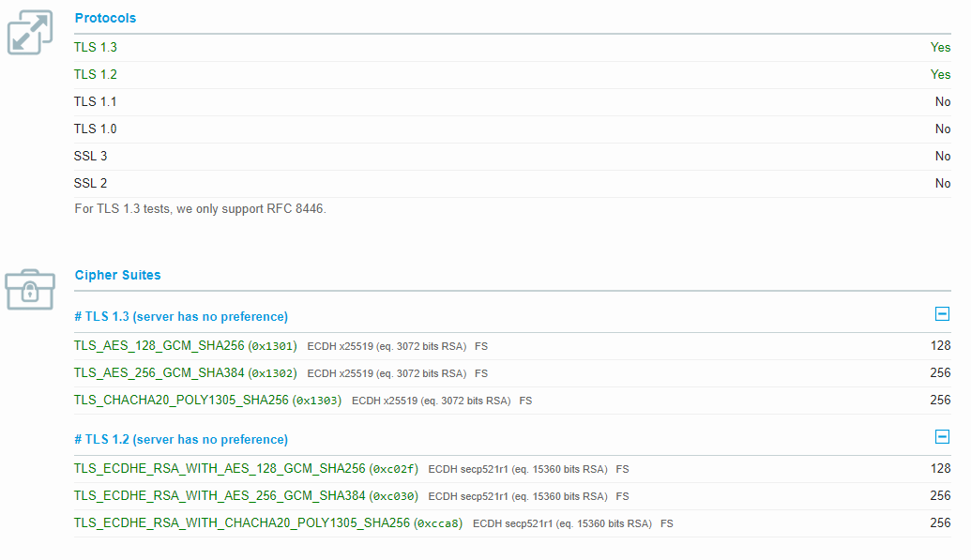
Task: Click ECDH x25519 details of the 0x1303 row
Action: (431, 401)
